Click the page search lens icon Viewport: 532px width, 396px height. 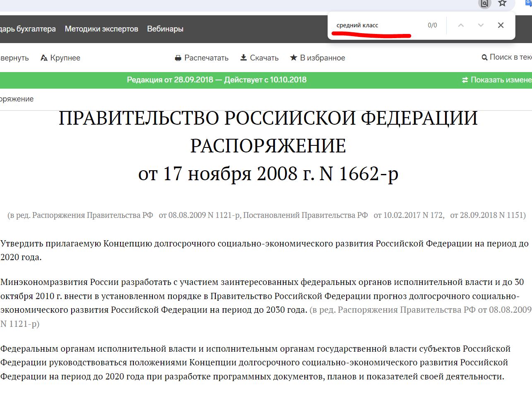tap(484, 4)
